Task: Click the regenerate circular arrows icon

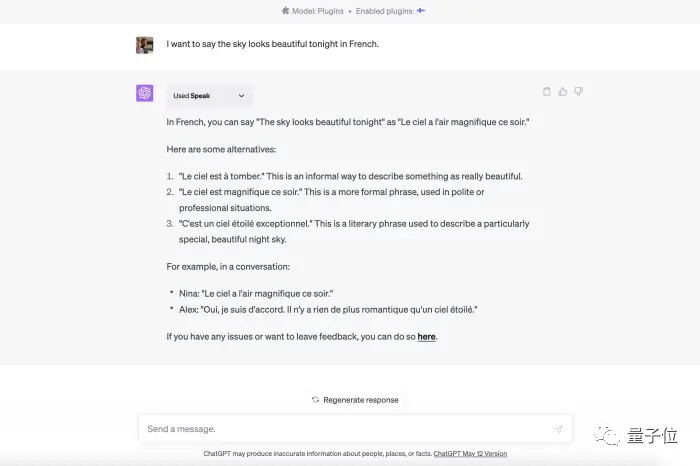Action: tap(315, 400)
